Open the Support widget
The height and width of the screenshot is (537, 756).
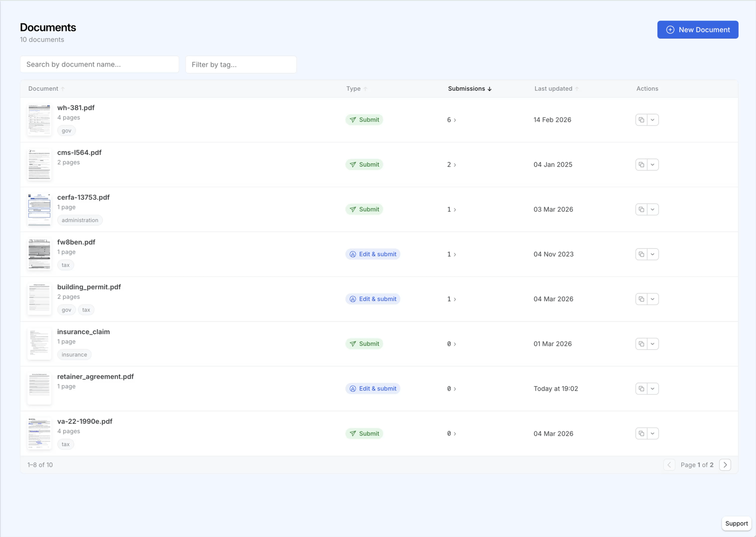[x=736, y=524]
